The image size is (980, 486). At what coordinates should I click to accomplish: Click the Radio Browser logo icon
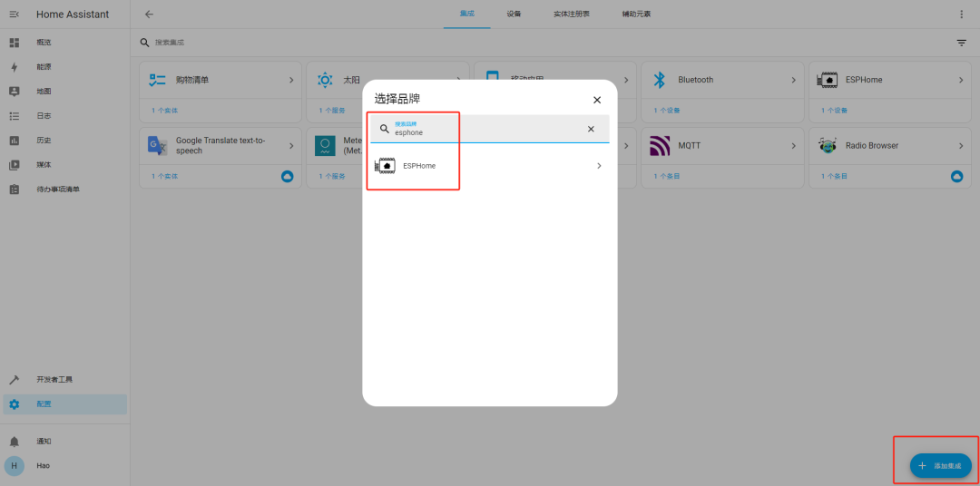828,146
